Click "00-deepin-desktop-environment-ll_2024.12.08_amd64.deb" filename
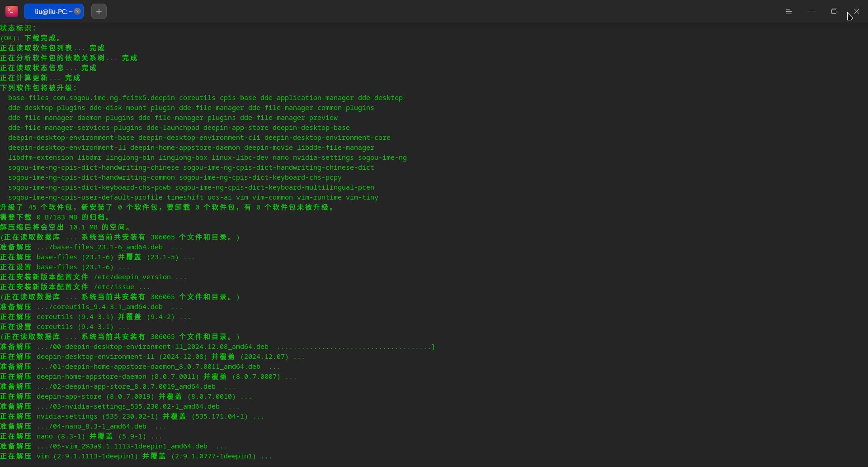Viewport: 868px width, 467px height. coord(160,347)
